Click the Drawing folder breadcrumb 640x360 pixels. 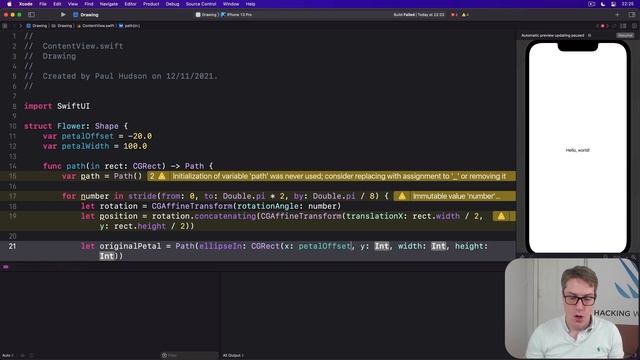tap(62, 26)
